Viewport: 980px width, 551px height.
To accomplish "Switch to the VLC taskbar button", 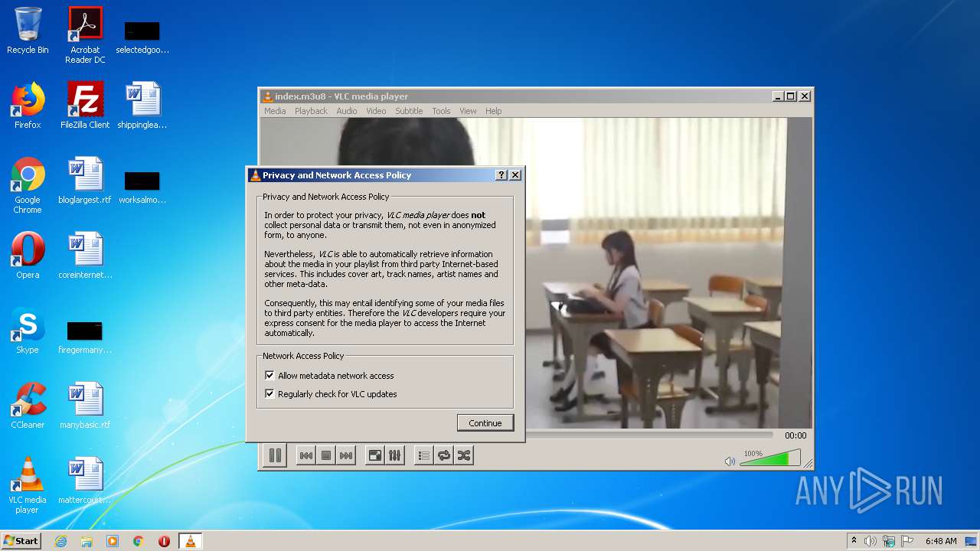I will [190, 541].
